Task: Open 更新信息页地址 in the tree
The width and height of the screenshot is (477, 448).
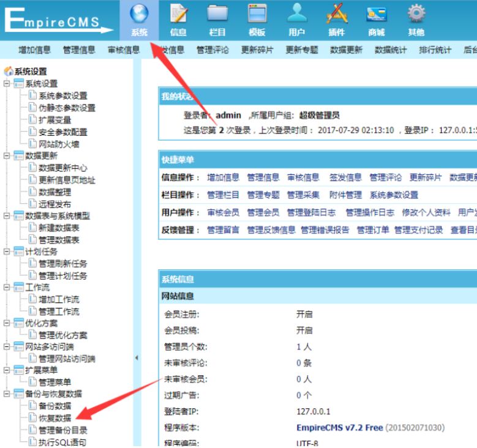Action: (67, 180)
